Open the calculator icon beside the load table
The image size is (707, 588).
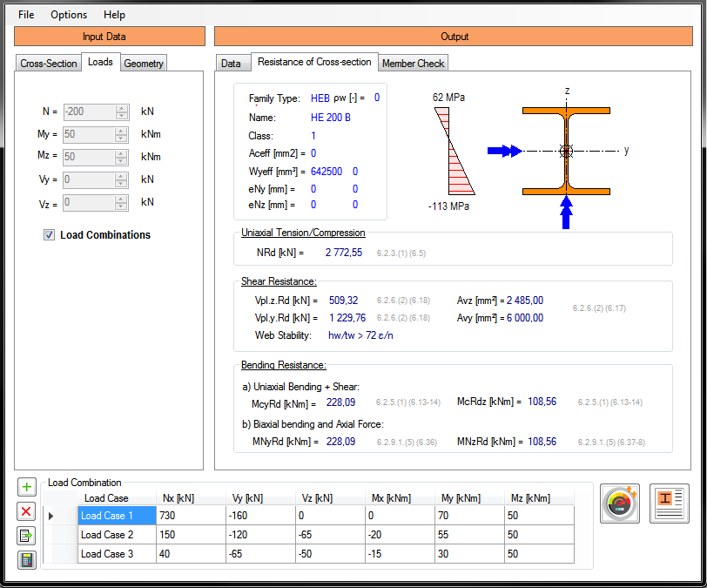tap(27, 560)
